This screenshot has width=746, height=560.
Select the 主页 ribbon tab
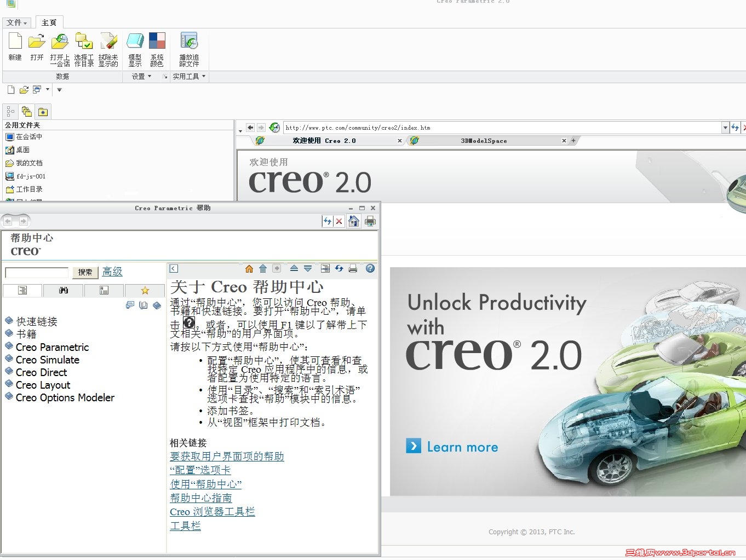[x=49, y=22]
